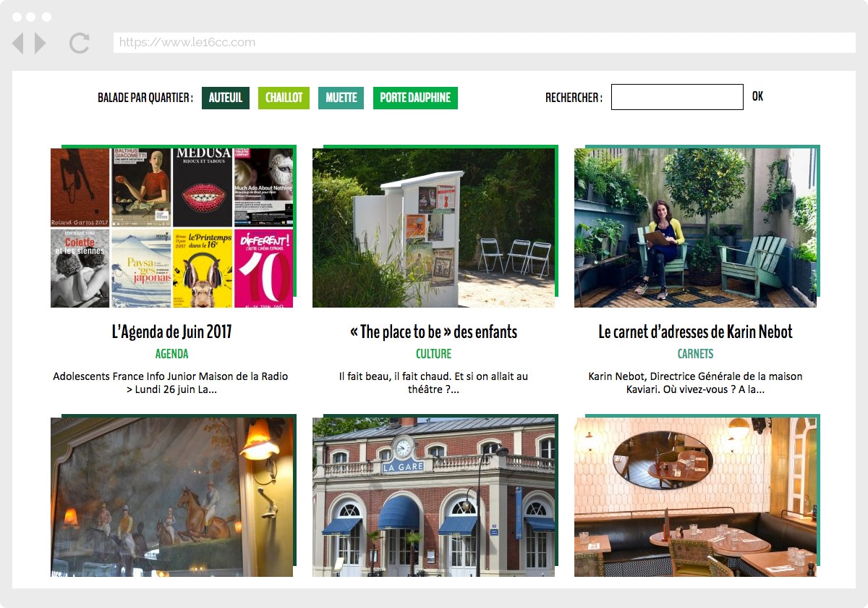Go to the Agenda category
Image resolution: width=868 pixels, height=608 pixels.
coord(171,354)
